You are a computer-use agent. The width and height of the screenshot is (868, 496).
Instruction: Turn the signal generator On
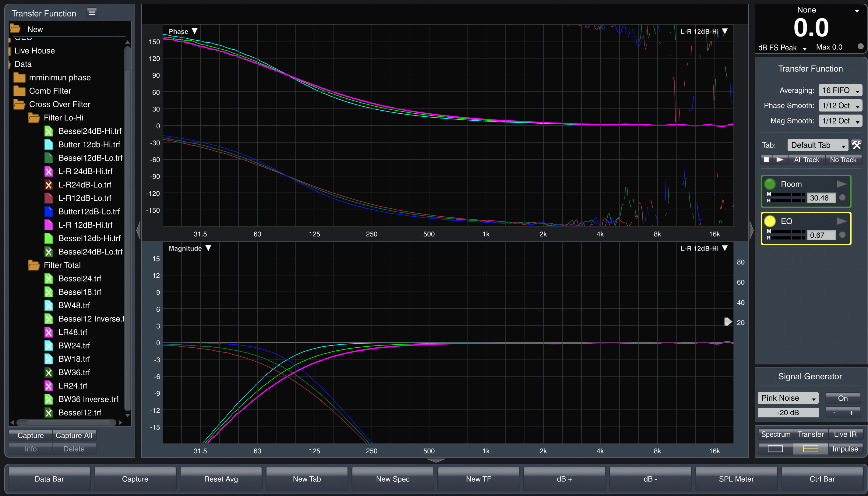[843, 398]
